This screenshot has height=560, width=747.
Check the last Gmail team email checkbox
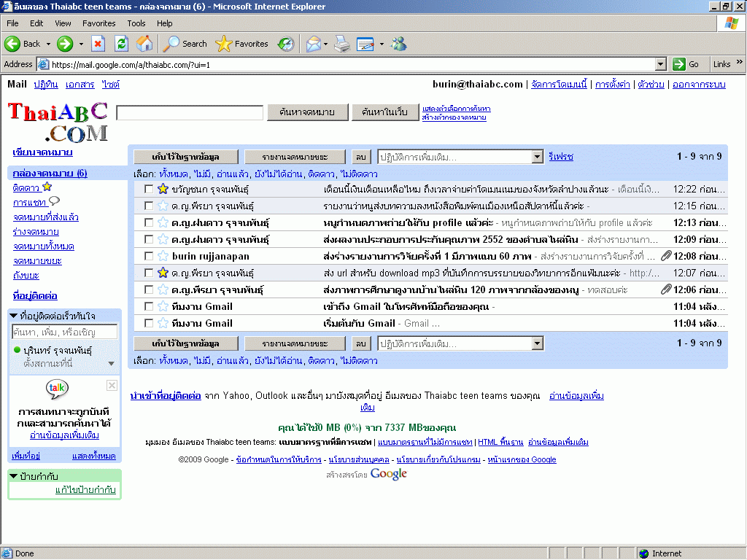(x=149, y=323)
